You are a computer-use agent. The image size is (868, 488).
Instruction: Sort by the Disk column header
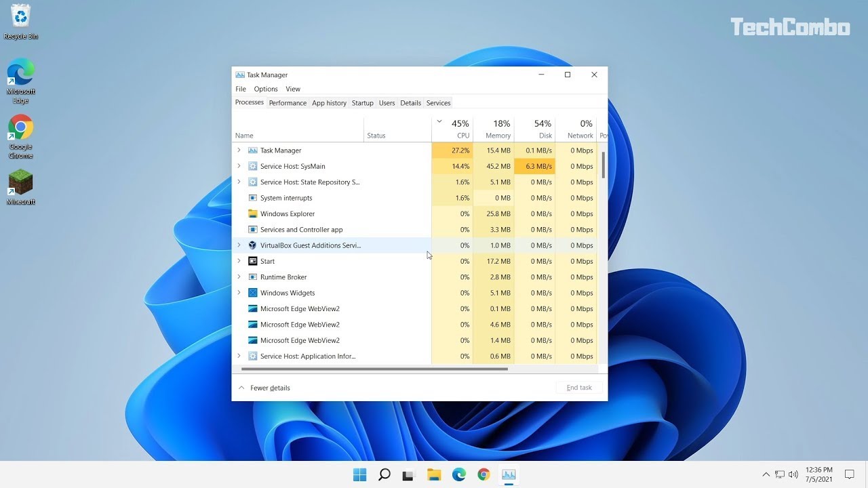coord(534,128)
